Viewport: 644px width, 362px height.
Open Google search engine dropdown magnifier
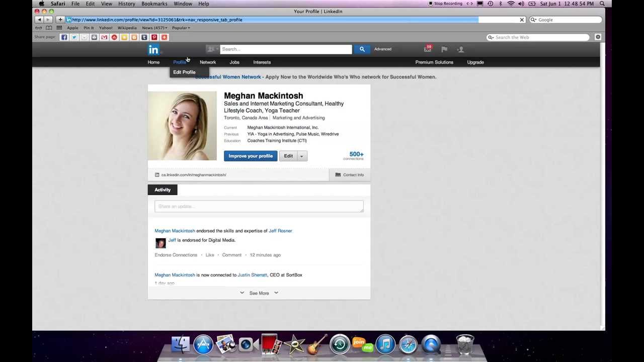[533, 20]
